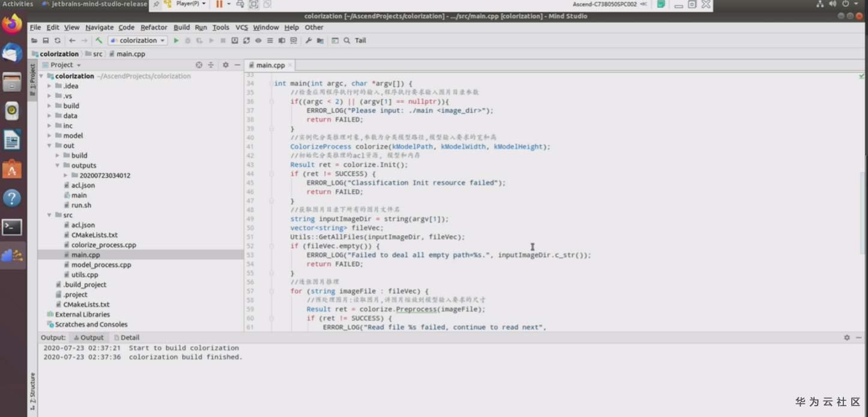Click the Save All toolbar icon
The image size is (868, 417).
[46, 41]
